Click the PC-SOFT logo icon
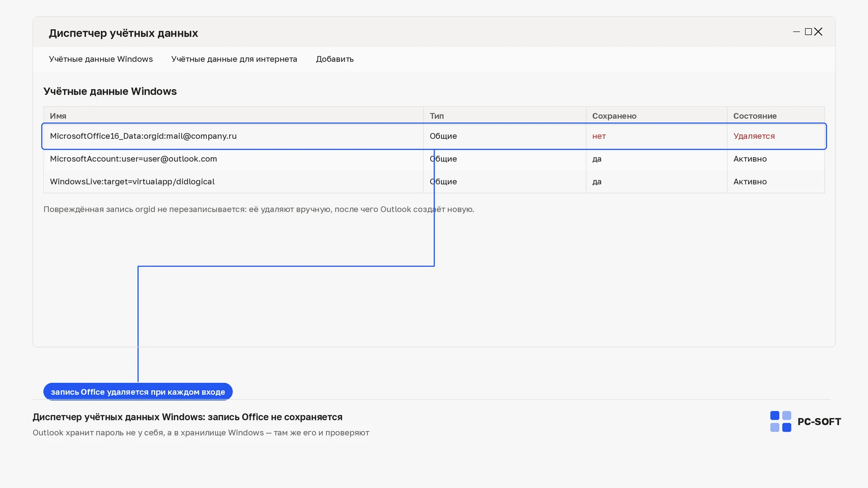The image size is (868, 488). (781, 421)
